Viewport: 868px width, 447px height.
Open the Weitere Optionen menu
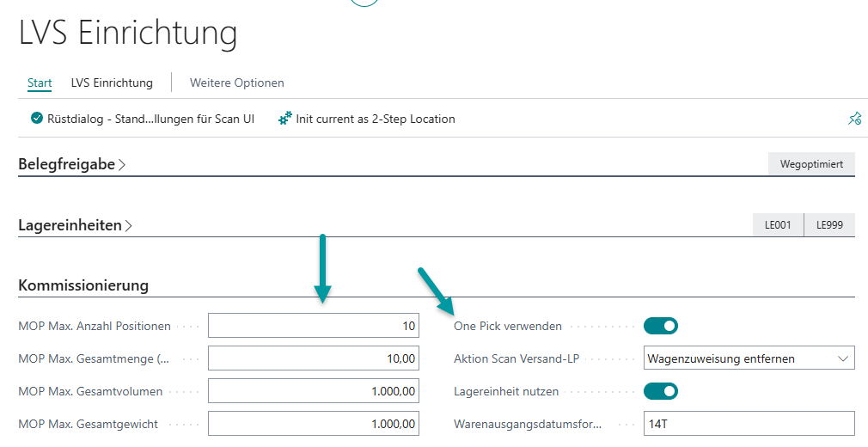(x=236, y=83)
